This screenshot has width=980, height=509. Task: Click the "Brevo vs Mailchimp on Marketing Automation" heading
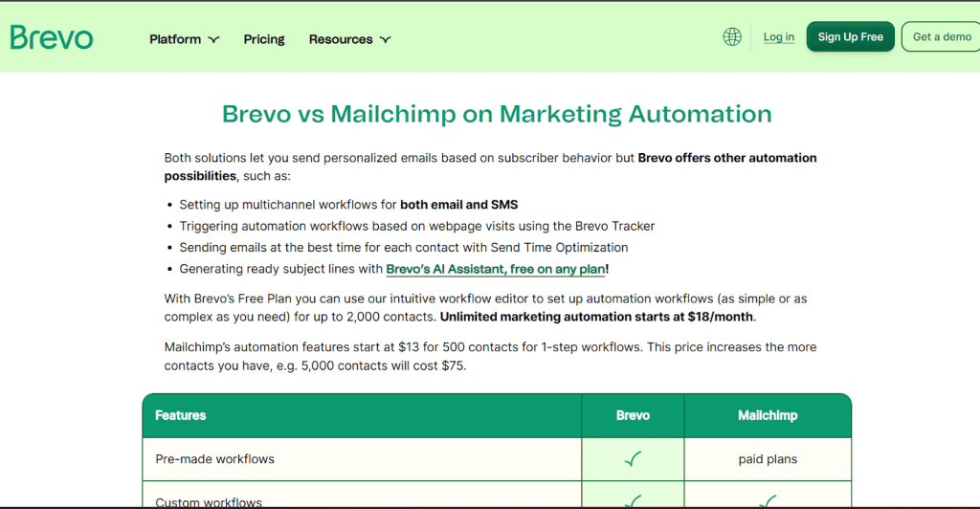click(497, 114)
